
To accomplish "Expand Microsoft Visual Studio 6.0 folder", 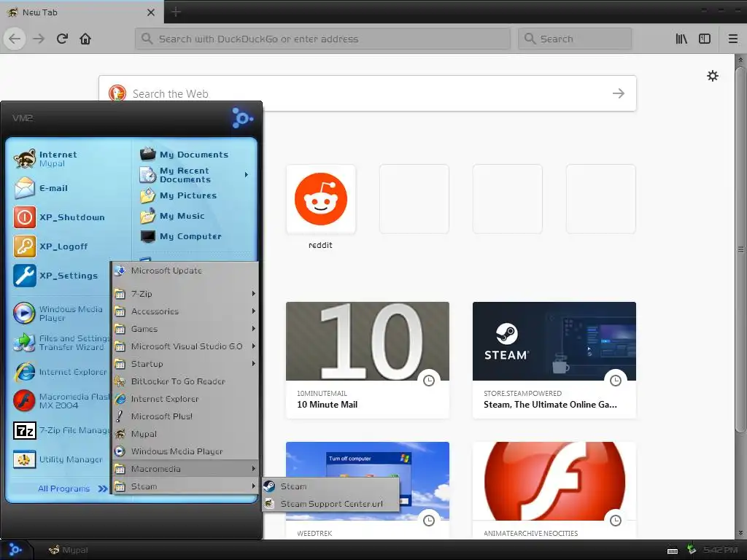I will (186, 346).
